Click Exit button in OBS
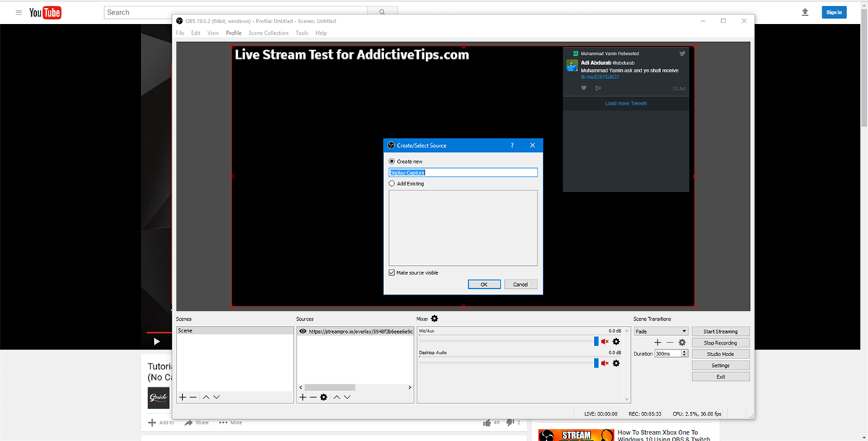The width and height of the screenshot is (868, 441). pyautogui.click(x=720, y=377)
